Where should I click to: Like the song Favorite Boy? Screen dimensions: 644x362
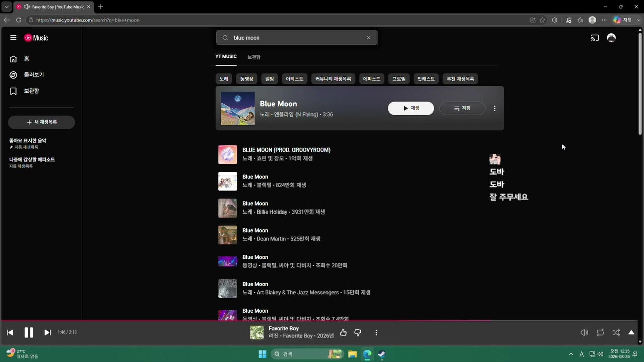pyautogui.click(x=343, y=333)
